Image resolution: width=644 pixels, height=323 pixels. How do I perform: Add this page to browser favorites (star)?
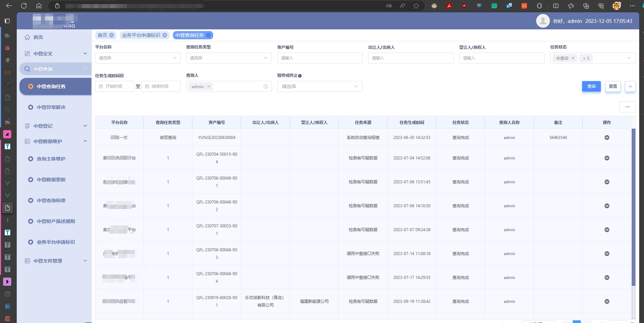(x=416, y=5)
